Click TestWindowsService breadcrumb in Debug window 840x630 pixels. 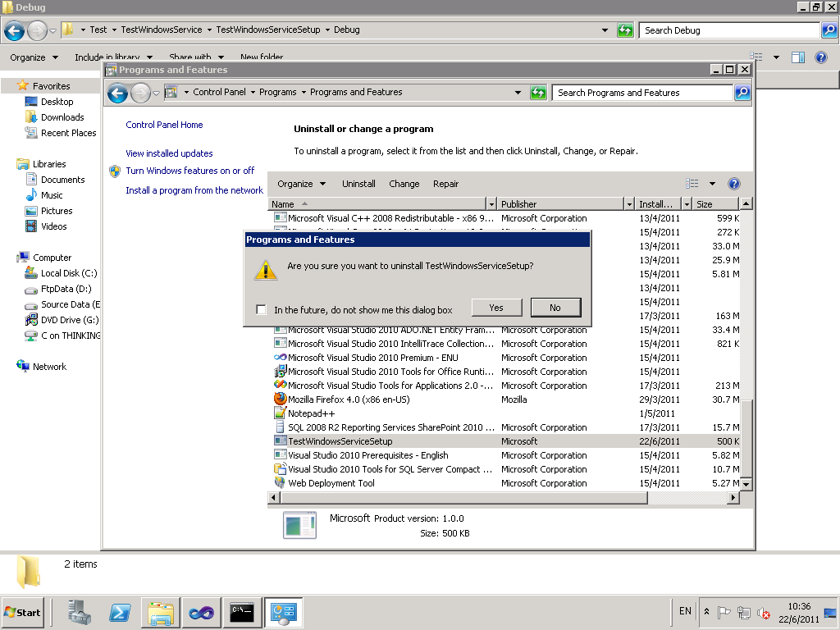tap(162, 30)
